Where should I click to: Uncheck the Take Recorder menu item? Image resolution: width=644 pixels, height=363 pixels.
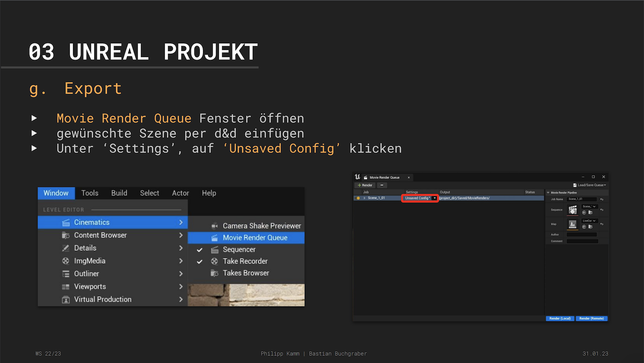(200, 261)
